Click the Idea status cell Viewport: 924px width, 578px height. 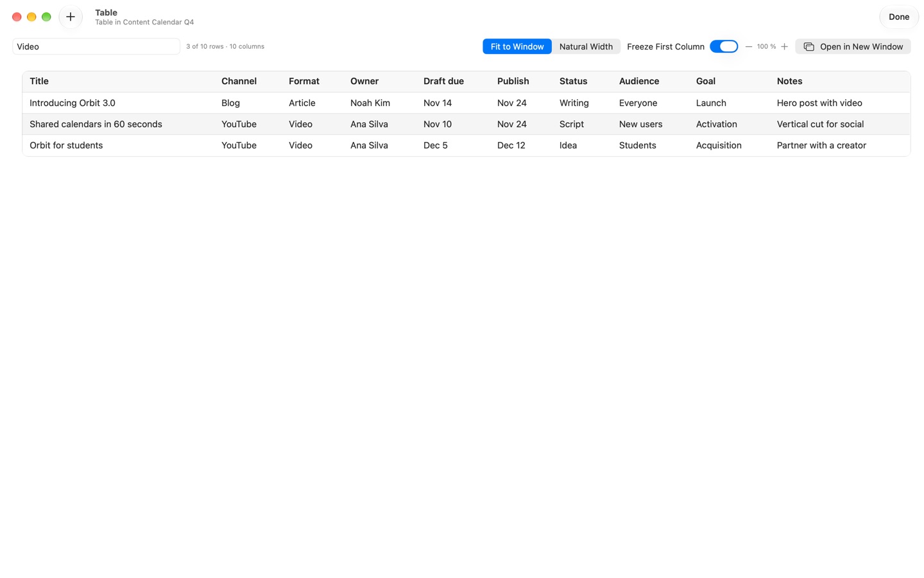pos(568,145)
